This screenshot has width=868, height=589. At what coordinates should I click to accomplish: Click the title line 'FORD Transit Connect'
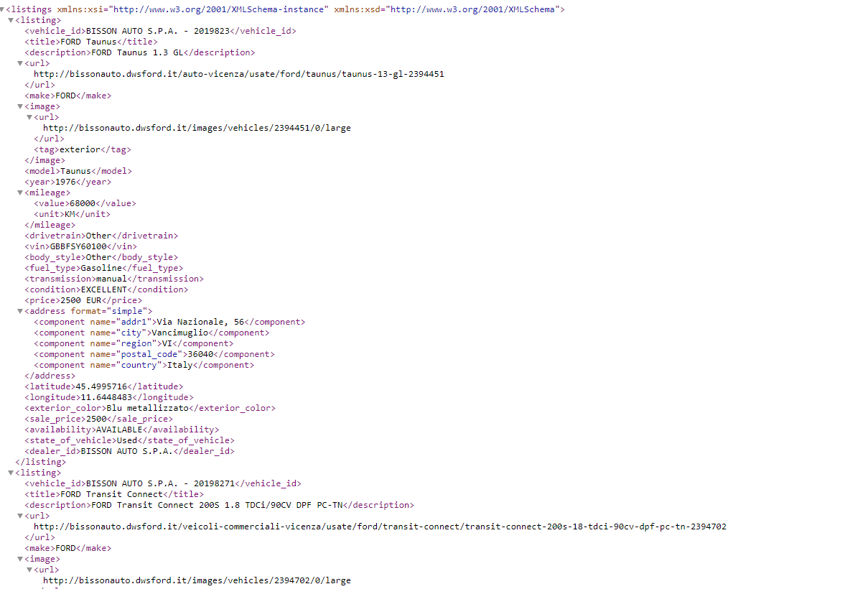pyautogui.click(x=114, y=494)
